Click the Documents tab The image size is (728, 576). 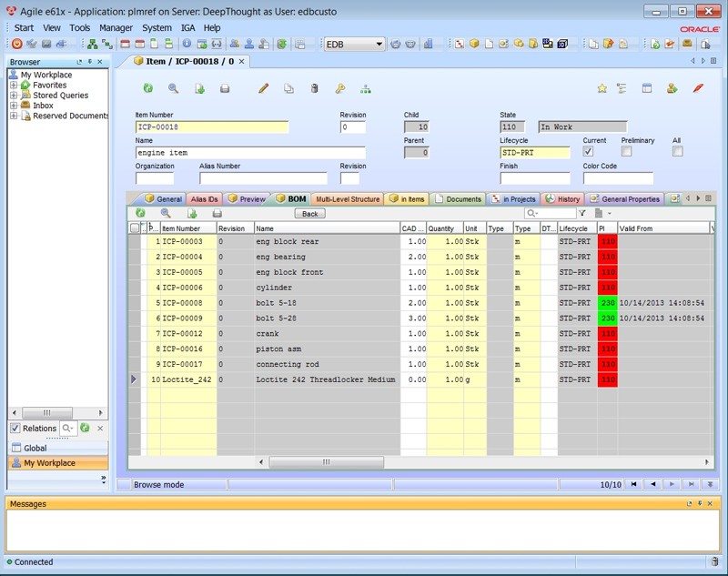459,199
